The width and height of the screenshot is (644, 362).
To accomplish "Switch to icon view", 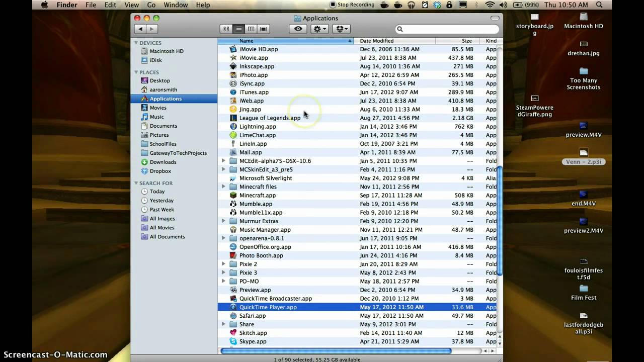I will coord(226,29).
